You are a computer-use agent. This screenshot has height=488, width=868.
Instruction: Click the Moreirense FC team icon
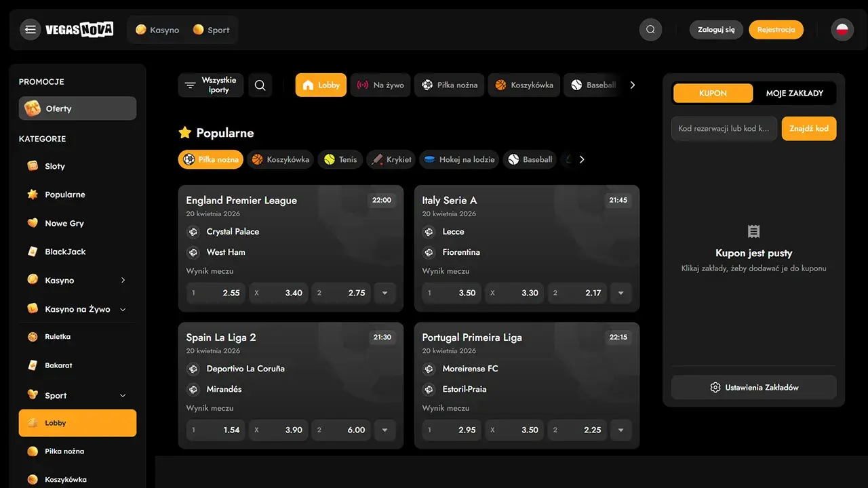[429, 369]
